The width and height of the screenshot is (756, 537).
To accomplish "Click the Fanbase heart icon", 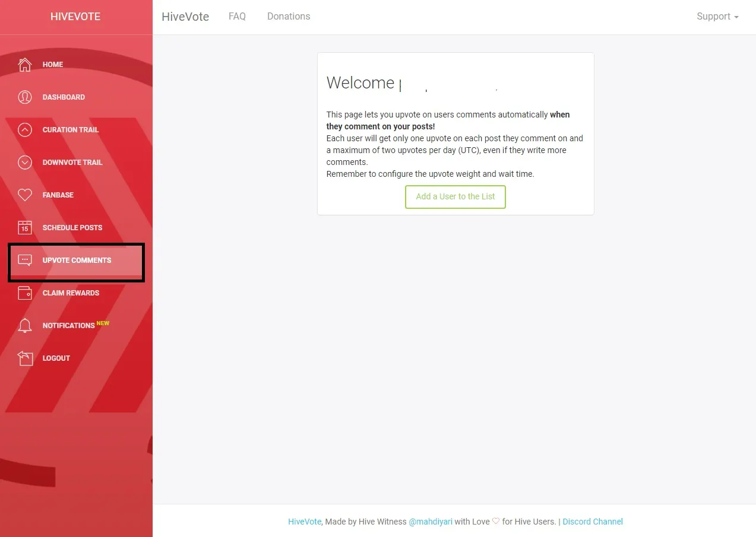I will click(x=25, y=195).
